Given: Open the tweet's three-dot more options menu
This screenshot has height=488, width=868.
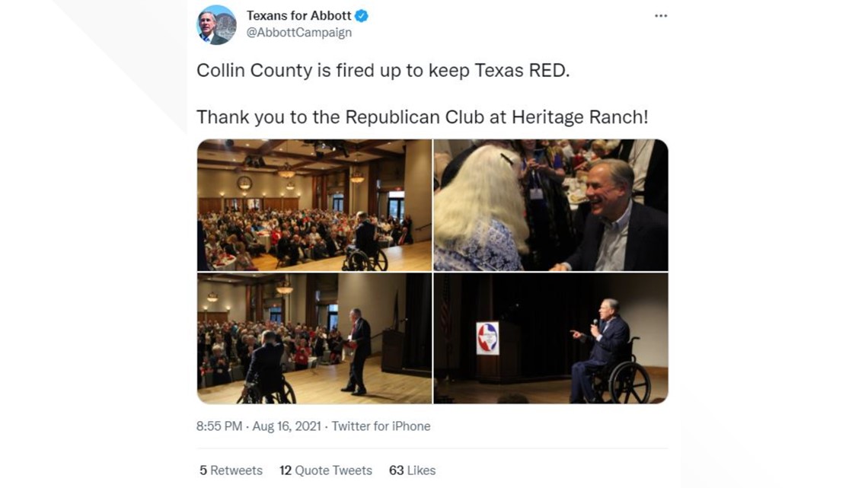Looking at the screenshot, I should (660, 16).
